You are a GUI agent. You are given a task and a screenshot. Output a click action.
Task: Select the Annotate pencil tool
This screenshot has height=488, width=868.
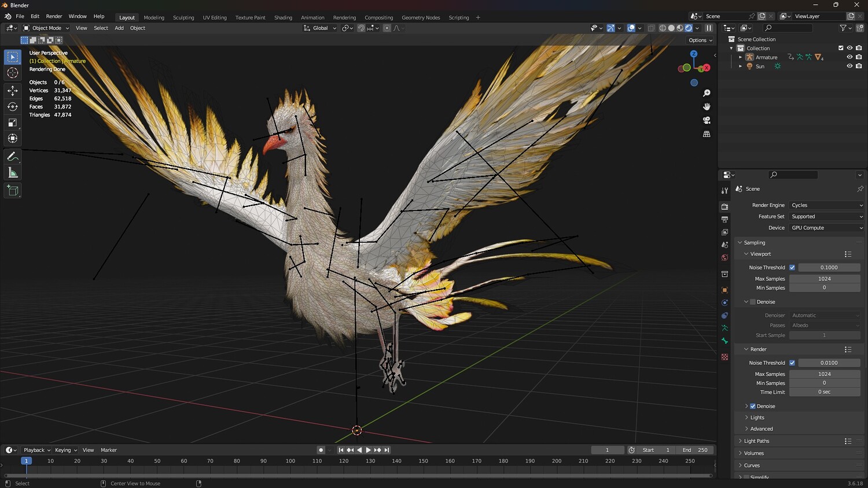pos(13,157)
